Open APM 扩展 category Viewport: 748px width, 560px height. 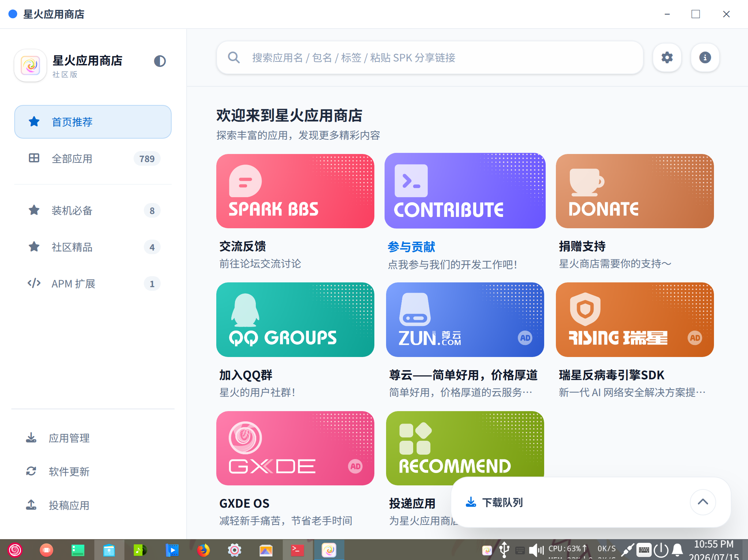pos(93,284)
